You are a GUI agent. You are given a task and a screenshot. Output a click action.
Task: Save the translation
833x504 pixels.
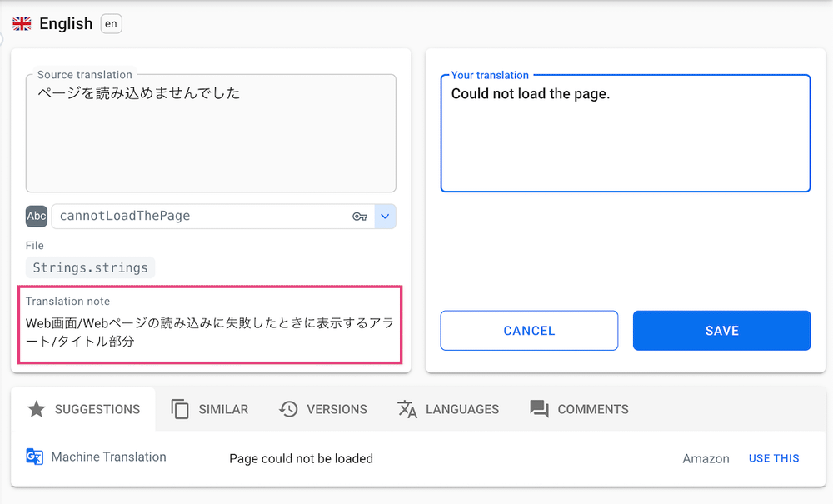[x=721, y=330]
